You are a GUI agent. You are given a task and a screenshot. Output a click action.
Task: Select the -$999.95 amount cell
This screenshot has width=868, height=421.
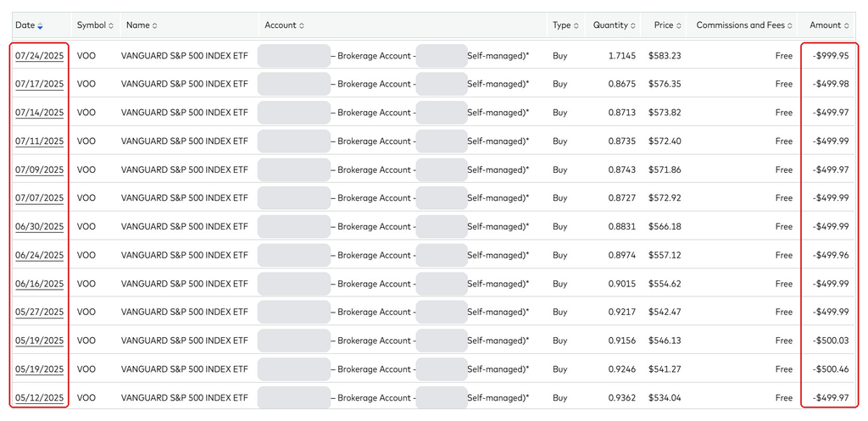tap(831, 55)
